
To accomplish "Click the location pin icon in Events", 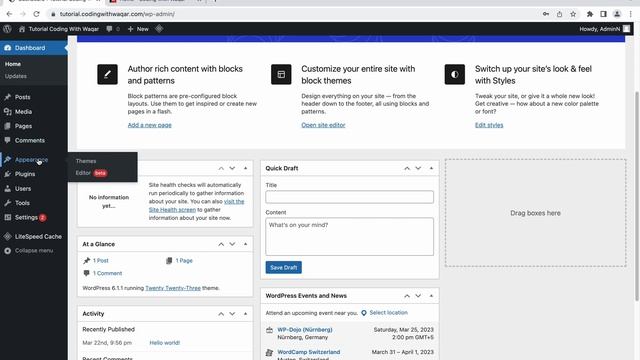I will tap(364, 313).
